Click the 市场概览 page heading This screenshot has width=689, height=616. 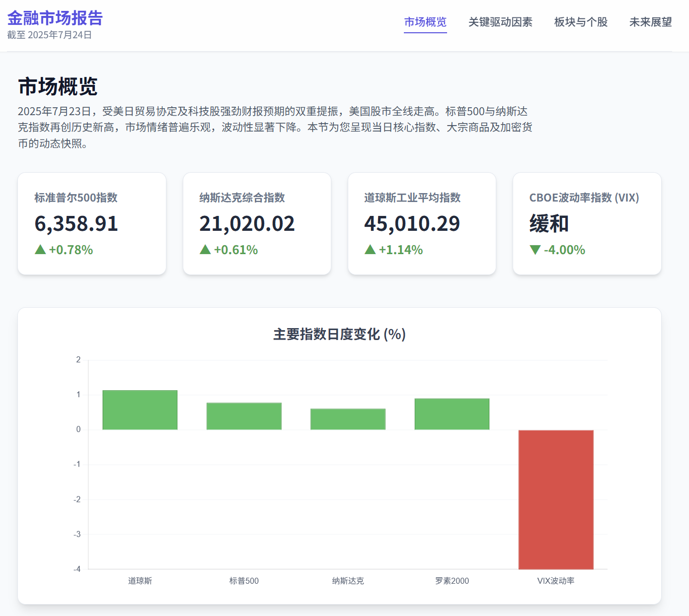[58, 86]
